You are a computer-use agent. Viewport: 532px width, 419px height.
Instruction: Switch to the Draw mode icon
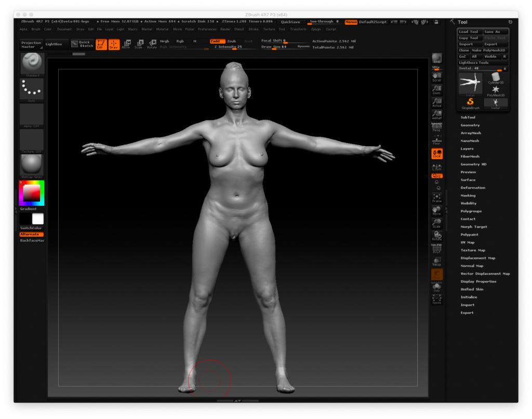click(x=114, y=44)
